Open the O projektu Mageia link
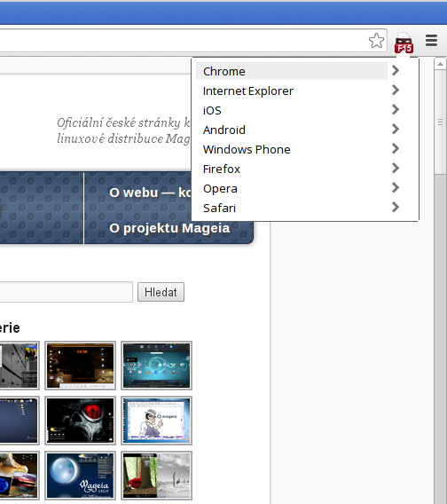This screenshot has width=447, height=504. pos(169,228)
